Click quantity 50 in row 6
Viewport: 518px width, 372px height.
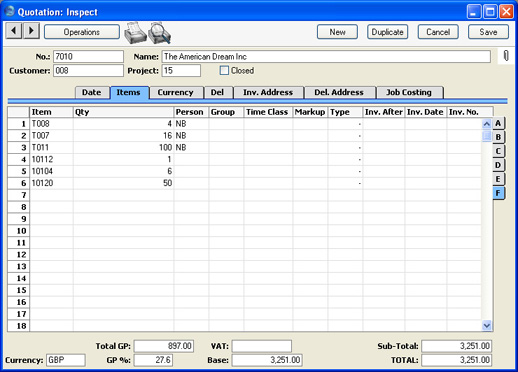point(123,183)
